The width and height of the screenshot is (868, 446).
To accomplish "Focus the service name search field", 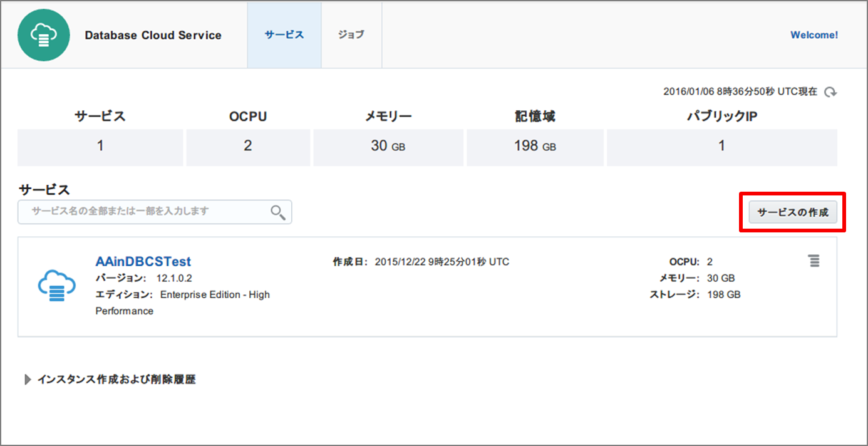I will pos(155,212).
